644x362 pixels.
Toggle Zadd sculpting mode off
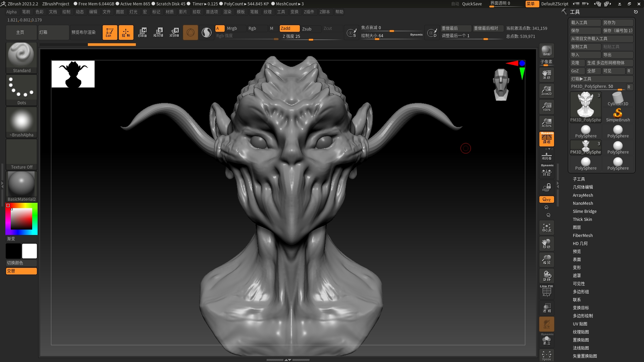point(289,28)
